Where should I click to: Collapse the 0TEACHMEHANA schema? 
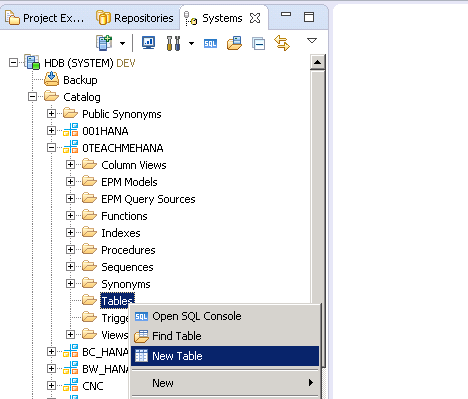click(51, 148)
